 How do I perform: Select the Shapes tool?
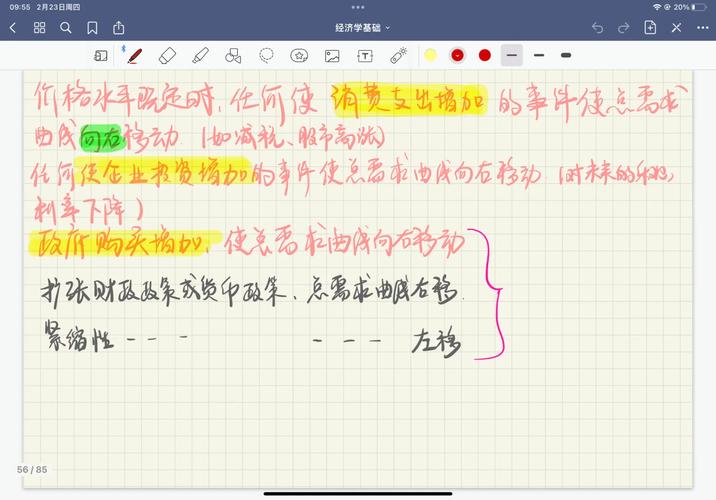233,56
